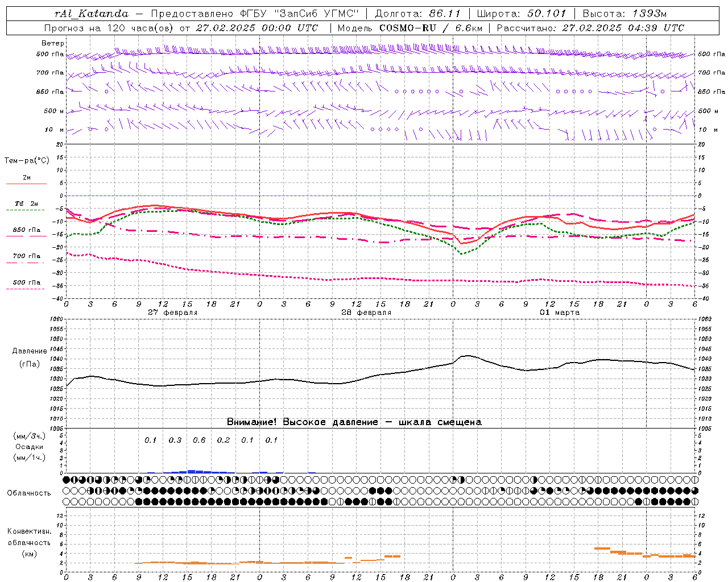Image resolution: width=728 pixels, height=582 pixels.
Task: Click the -40 value on left temperature axis
Action: point(58,298)
